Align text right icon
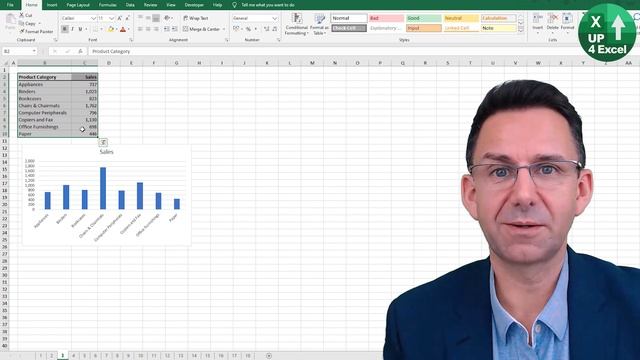Image resolution: width=640 pixels, height=360 pixels. pyautogui.click(x=156, y=29)
